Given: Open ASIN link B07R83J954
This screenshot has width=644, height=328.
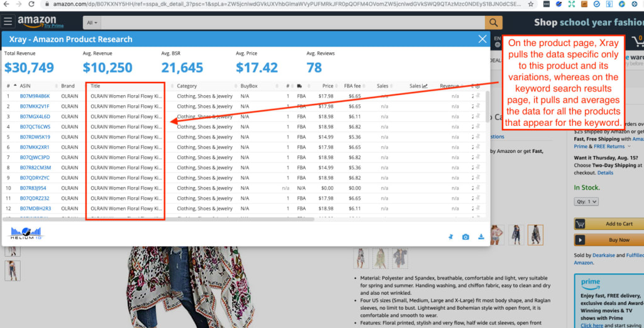Looking at the screenshot, I should [x=33, y=188].
